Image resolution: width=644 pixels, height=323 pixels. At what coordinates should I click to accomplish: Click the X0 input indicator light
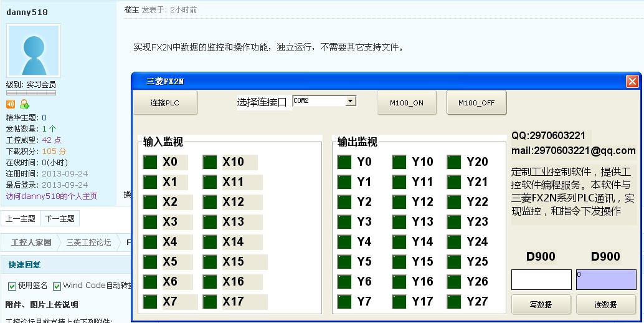[150, 162]
